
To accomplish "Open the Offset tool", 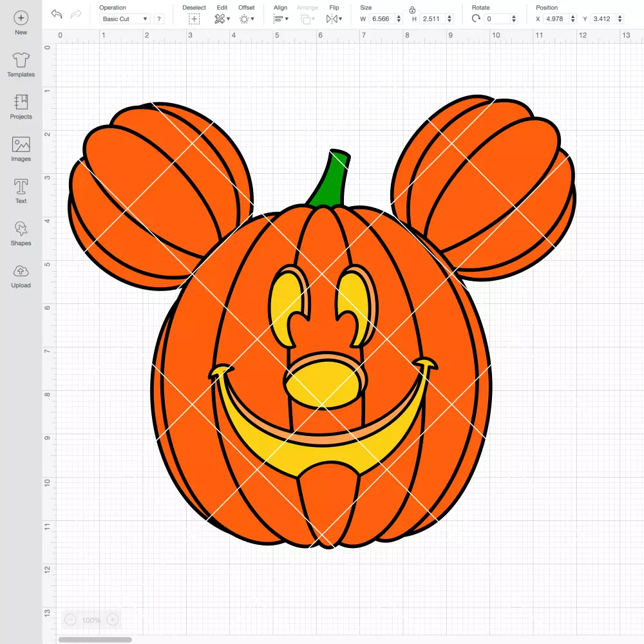I will [247, 19].
